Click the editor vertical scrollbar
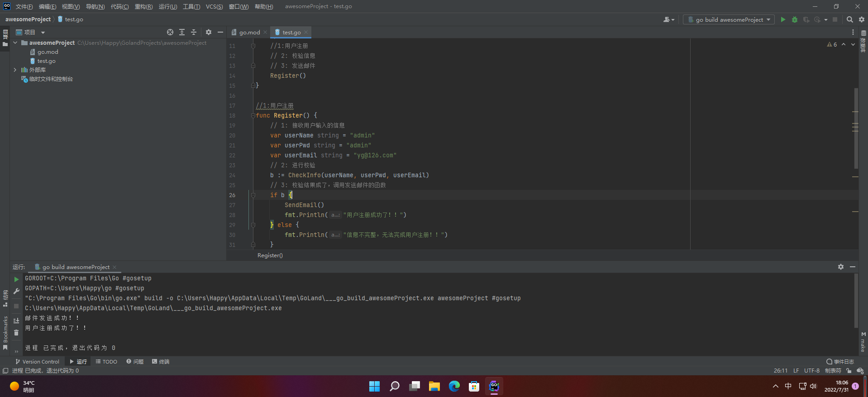The height and width of the screenshot is (397, 868). coord(855,128)
